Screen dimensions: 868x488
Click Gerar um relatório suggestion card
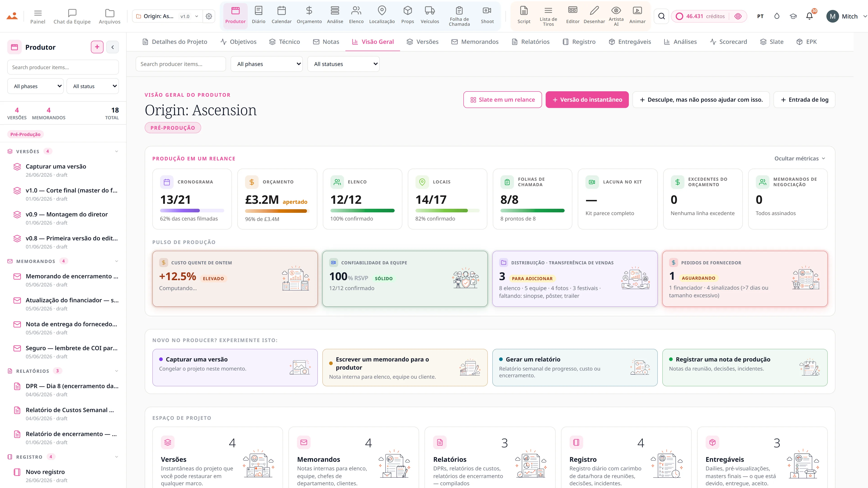[575, 367]
